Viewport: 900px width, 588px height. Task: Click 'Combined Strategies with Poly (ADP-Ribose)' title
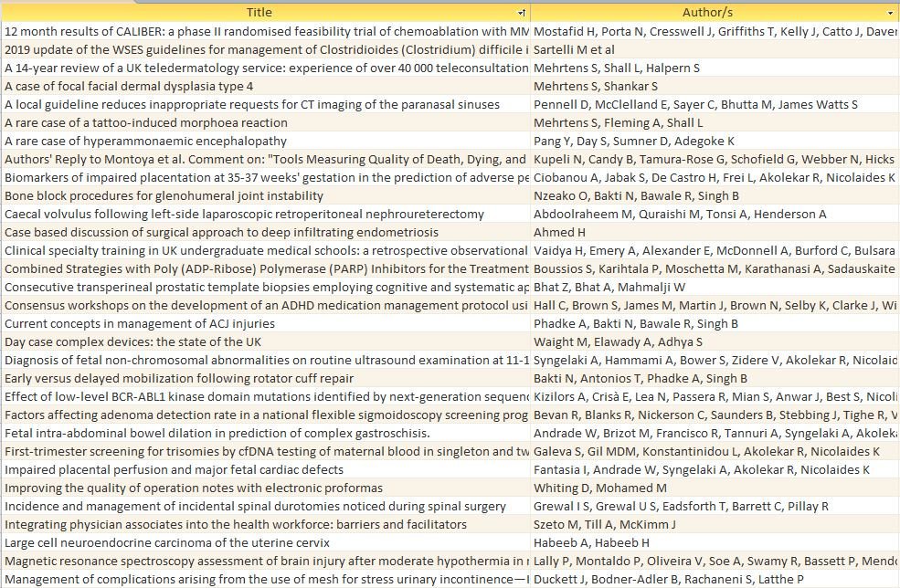266,269
